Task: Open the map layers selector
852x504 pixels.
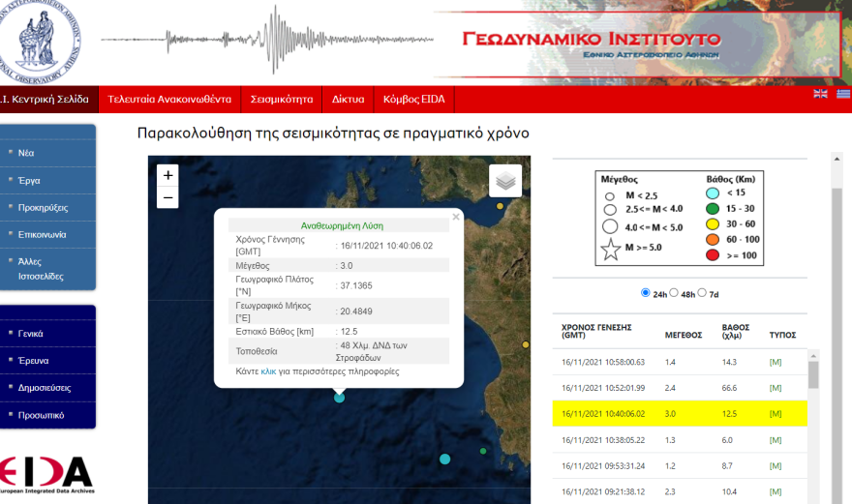Action: [505, 181]
